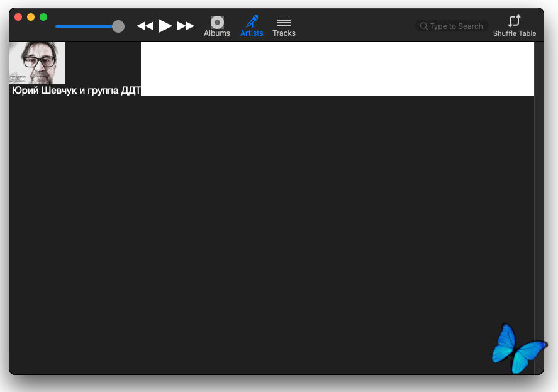Click the volume slider knob
Viewport: 558px width, 392px height.
coord(118,26)
